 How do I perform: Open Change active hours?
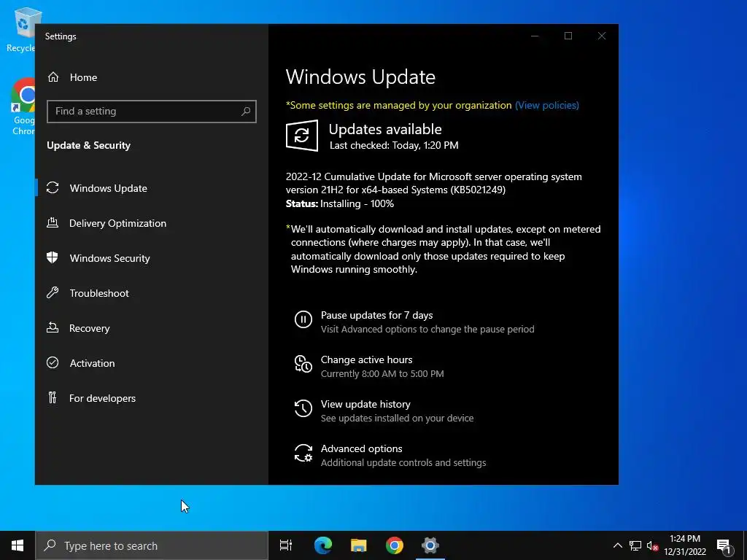point(366,360)
